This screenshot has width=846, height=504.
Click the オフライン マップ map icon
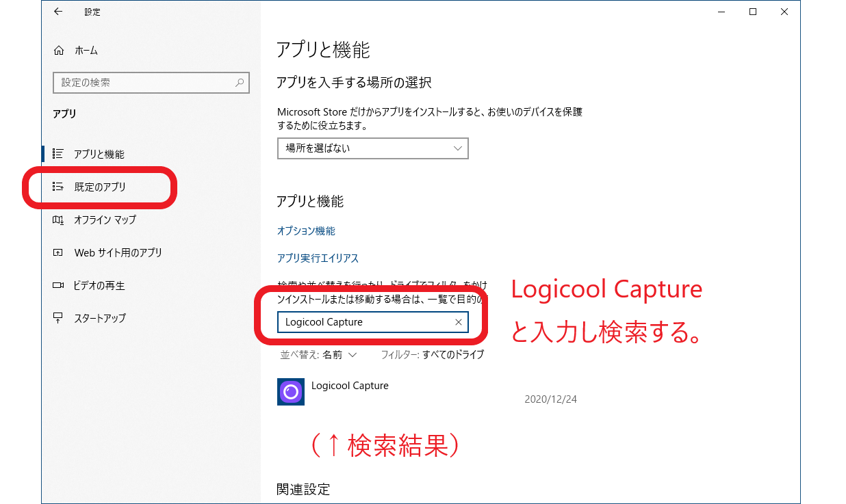click(58, 220)
